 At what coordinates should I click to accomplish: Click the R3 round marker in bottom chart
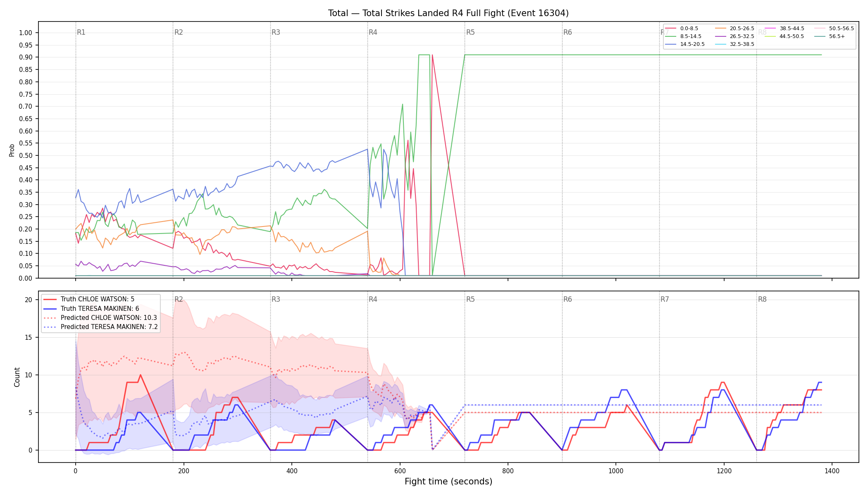coord(276,299)
